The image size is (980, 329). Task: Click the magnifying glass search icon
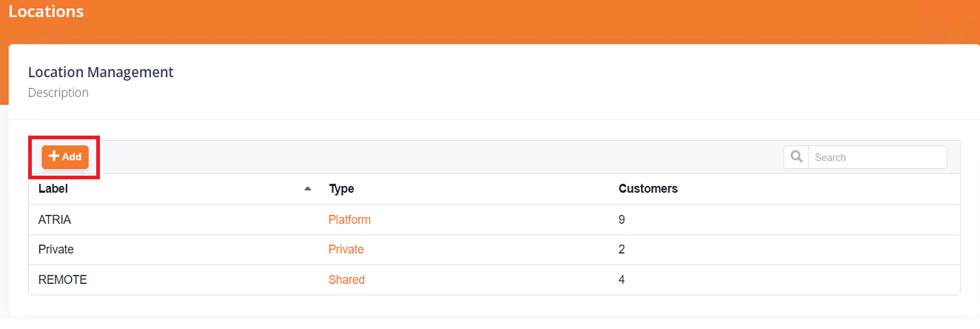796,157
